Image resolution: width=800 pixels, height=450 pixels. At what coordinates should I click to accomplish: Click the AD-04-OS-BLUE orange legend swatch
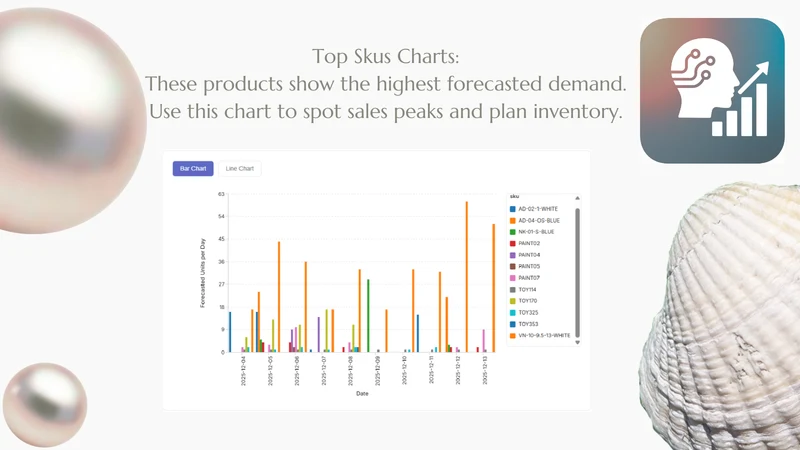point(513,220)
